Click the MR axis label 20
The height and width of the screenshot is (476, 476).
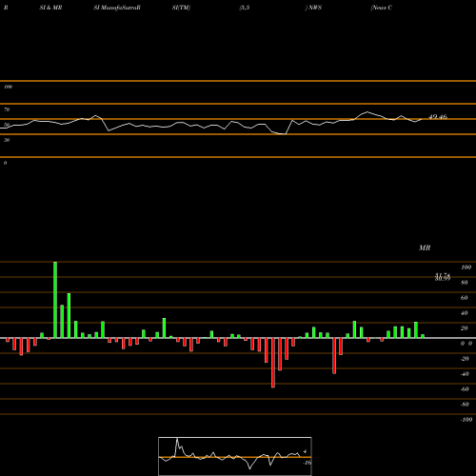coord(465,328)
